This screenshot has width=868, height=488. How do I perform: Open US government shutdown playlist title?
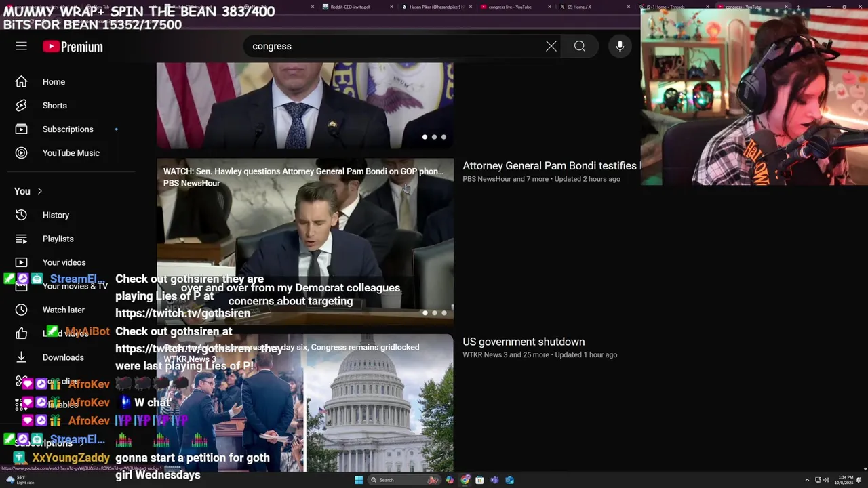click(524, 342)
